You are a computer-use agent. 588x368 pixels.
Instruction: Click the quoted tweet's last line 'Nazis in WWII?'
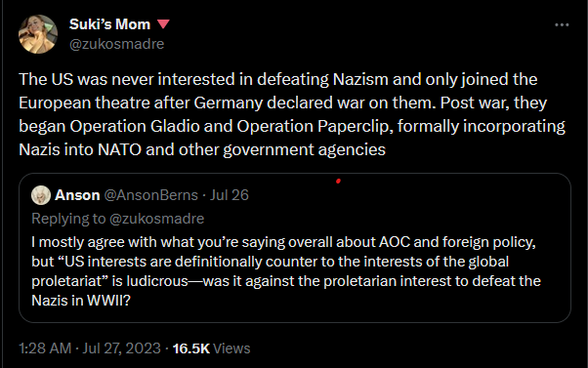(81, 301)
